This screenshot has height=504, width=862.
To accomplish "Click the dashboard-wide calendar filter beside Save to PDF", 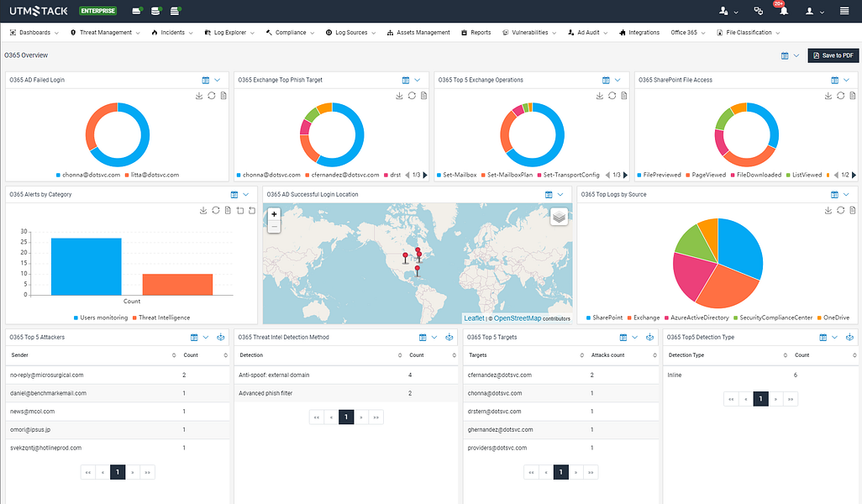I will (x=785, y=55).
